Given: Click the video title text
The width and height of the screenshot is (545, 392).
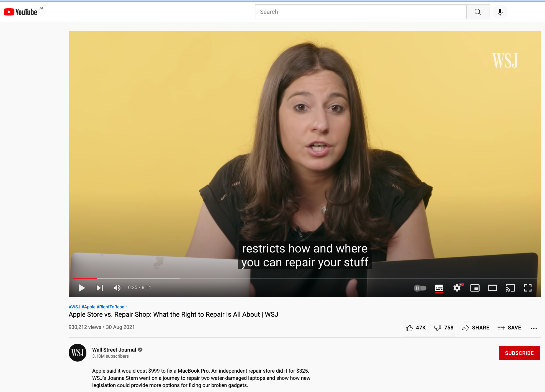Looking at the screenshot, I should [173, 314].
